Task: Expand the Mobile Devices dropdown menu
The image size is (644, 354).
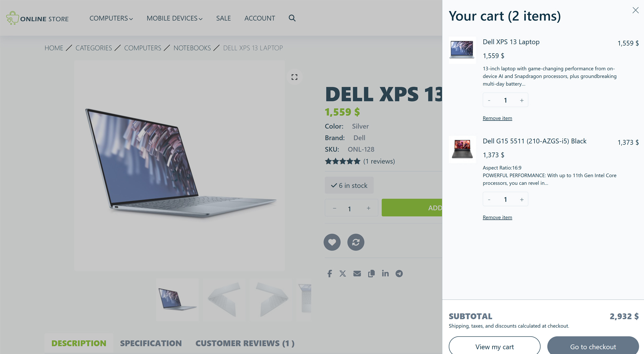Action: click(x=175, y=18)
